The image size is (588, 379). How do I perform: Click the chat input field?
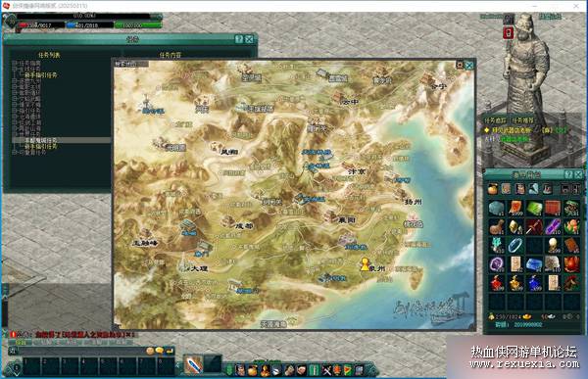pos(80,351)
